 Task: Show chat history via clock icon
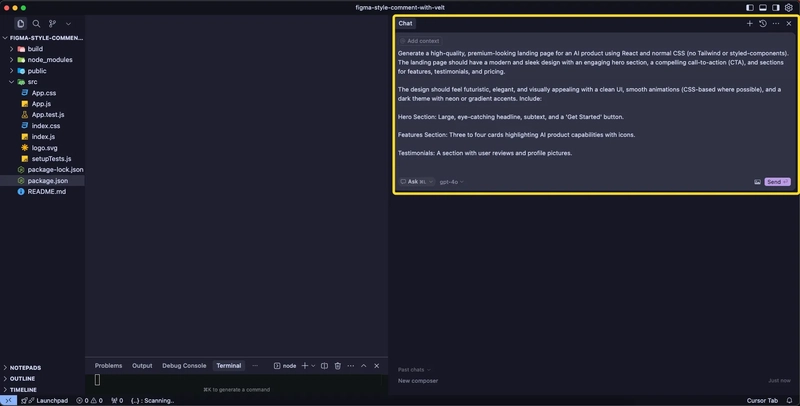point(763,23)
